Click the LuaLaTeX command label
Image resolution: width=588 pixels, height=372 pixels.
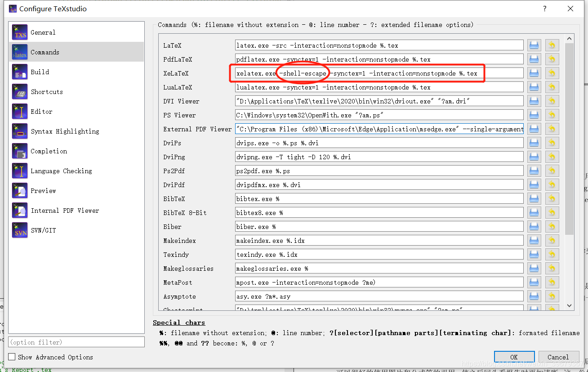178,87
